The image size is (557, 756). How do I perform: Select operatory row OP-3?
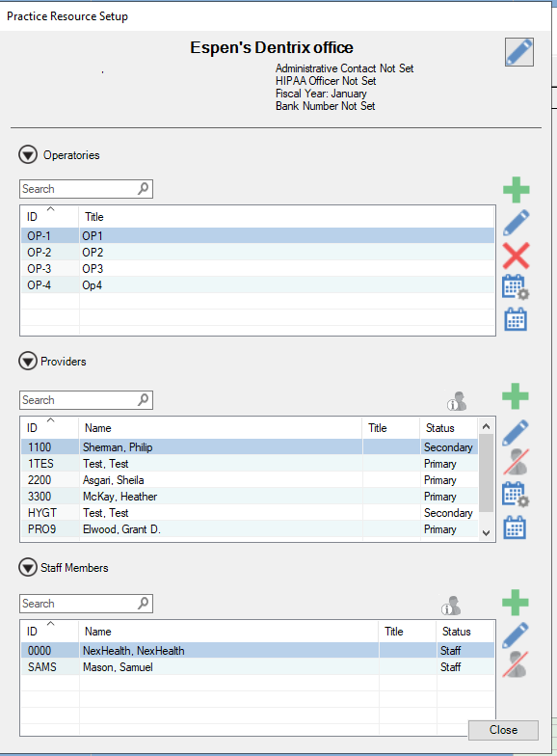tap(258, 268)
